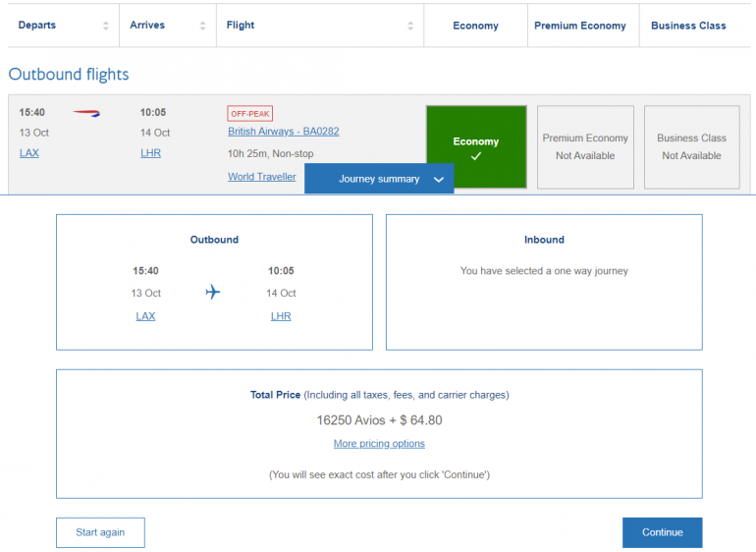The image size is (756, 552).
Task: Click LAX link in Outbound summary box
Action: pyautogui.click(x=145, y=316)
